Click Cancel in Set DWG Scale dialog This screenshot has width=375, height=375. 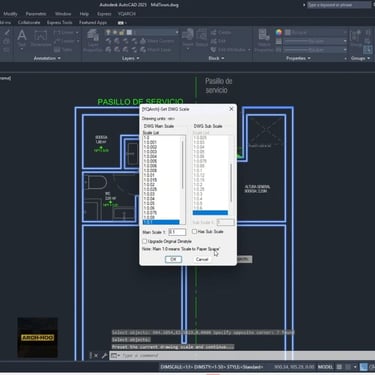(x=202, y=259)
